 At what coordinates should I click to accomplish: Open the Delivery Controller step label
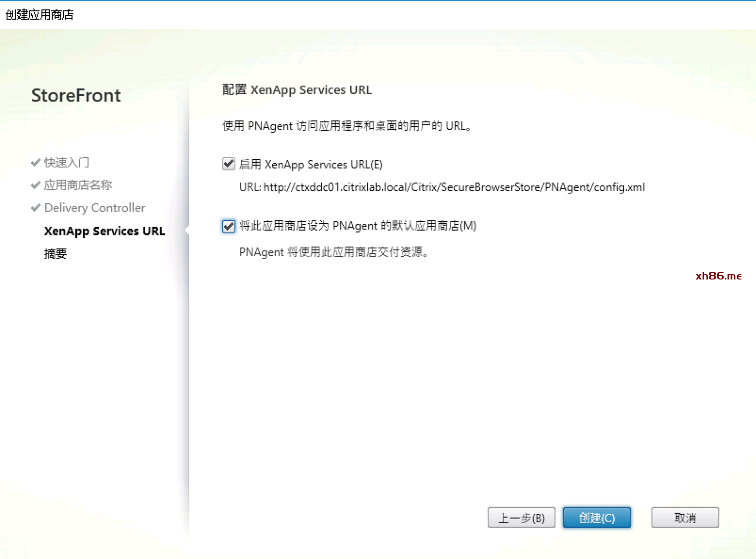click(95, 208)
